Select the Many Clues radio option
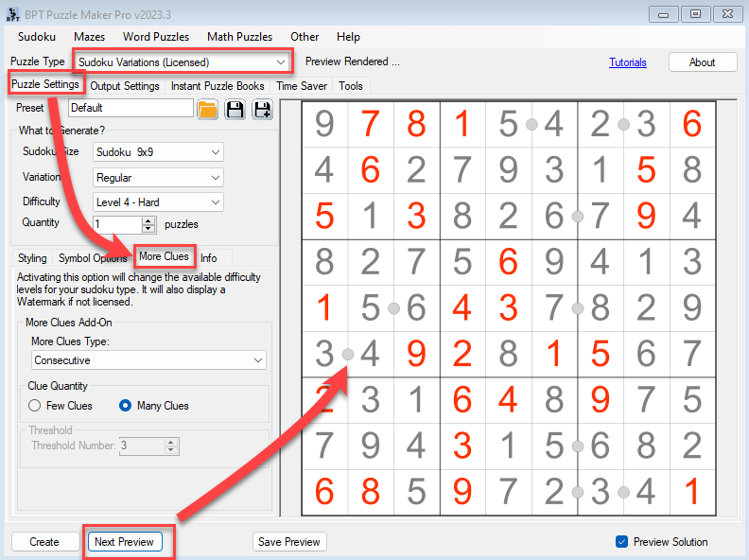Image resolution: width=749 pixels, height=560 pixels. click(126, 406)
